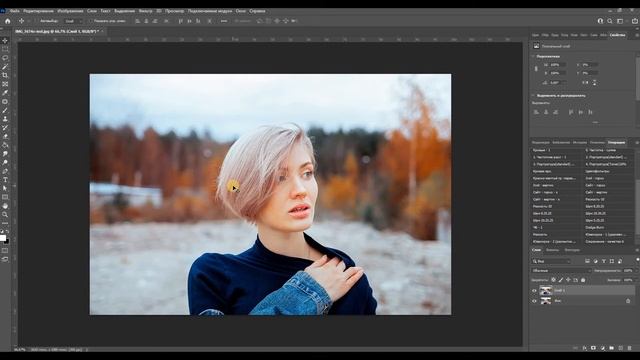The height and width of the screenshot is (360, 640).
Task: Open the Справка menu
Action: pos(257,11)
